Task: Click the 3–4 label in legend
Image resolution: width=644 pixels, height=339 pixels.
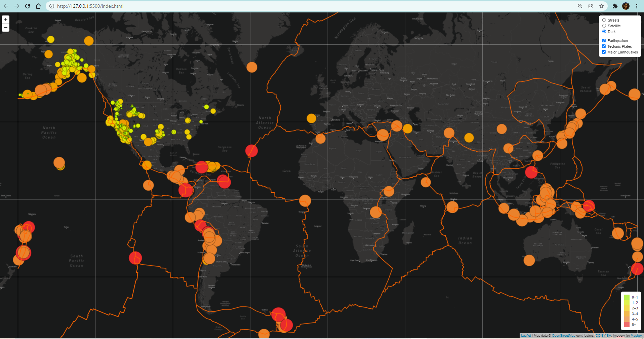Action: click(x=635, y=314)
